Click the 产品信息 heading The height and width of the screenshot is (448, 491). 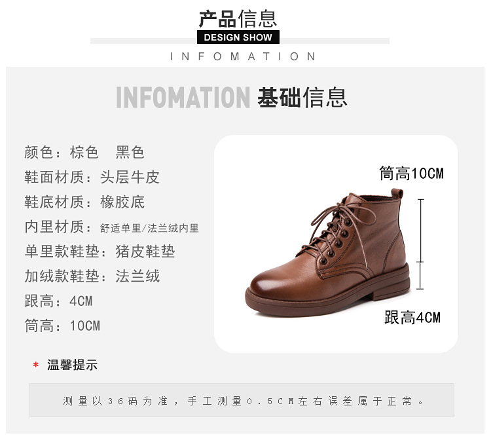pyautogui.click(x=238, y=18)
